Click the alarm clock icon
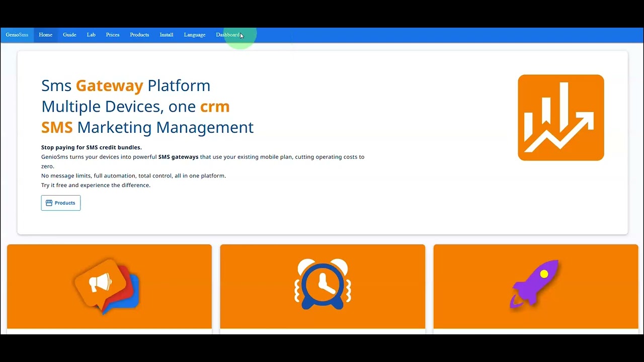 point(323,284)
